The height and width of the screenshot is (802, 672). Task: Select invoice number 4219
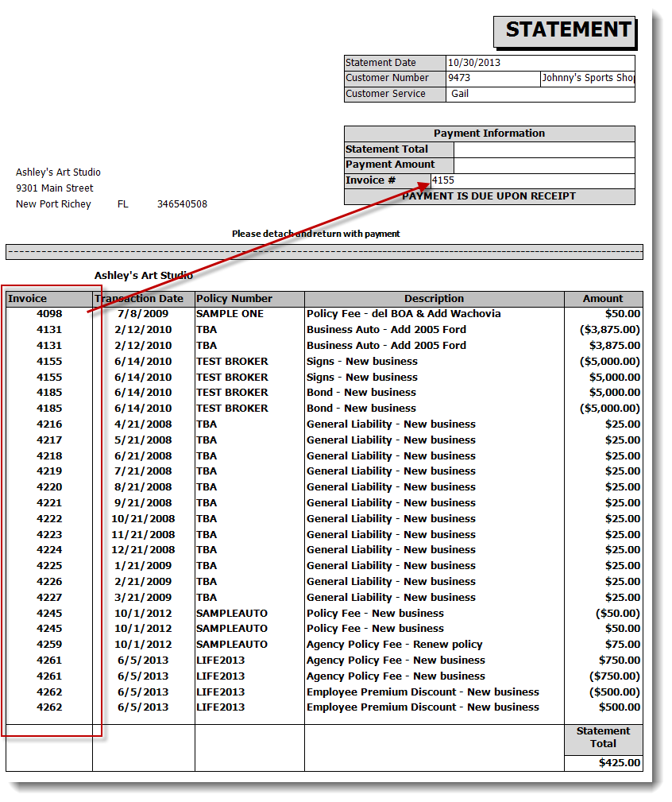(x=49, y=471)
